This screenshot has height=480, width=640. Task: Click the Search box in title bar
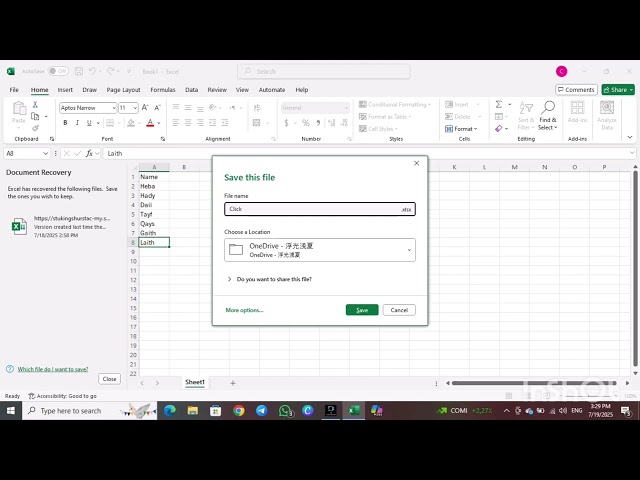[324, 71]
